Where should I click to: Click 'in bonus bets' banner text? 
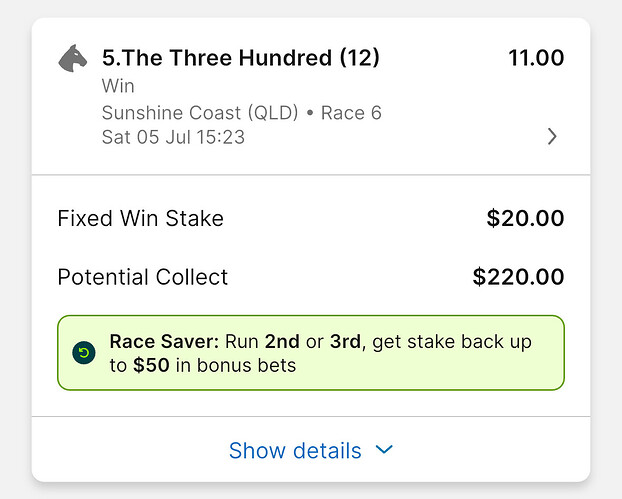(x=236, y=365)
